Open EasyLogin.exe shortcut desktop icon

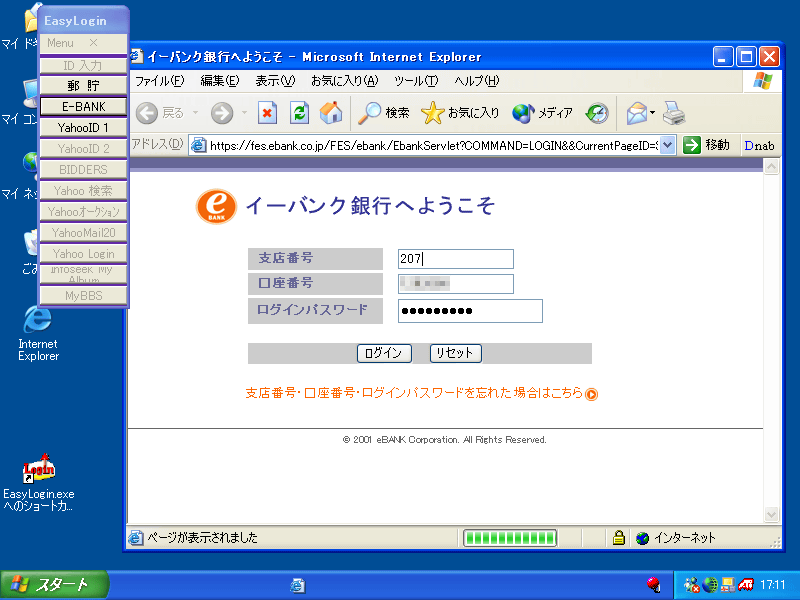click(38, 482)
